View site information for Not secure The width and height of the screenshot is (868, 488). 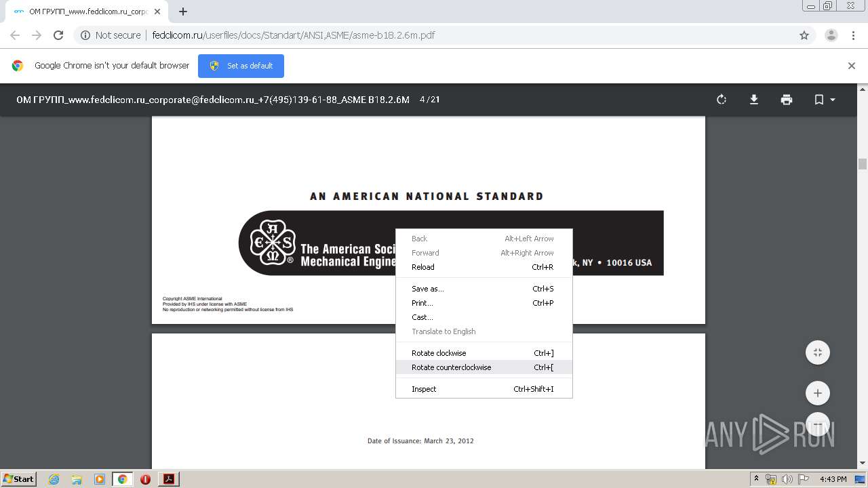[x=111, y=35]
